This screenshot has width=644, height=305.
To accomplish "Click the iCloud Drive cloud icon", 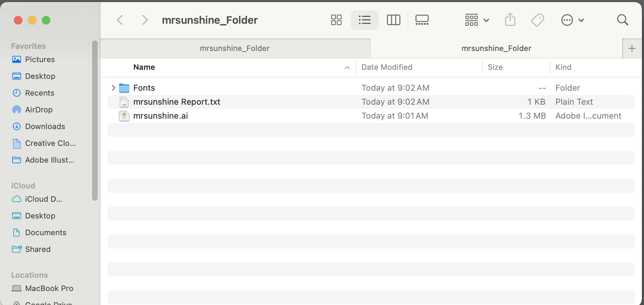I will [x=16, y=199].
